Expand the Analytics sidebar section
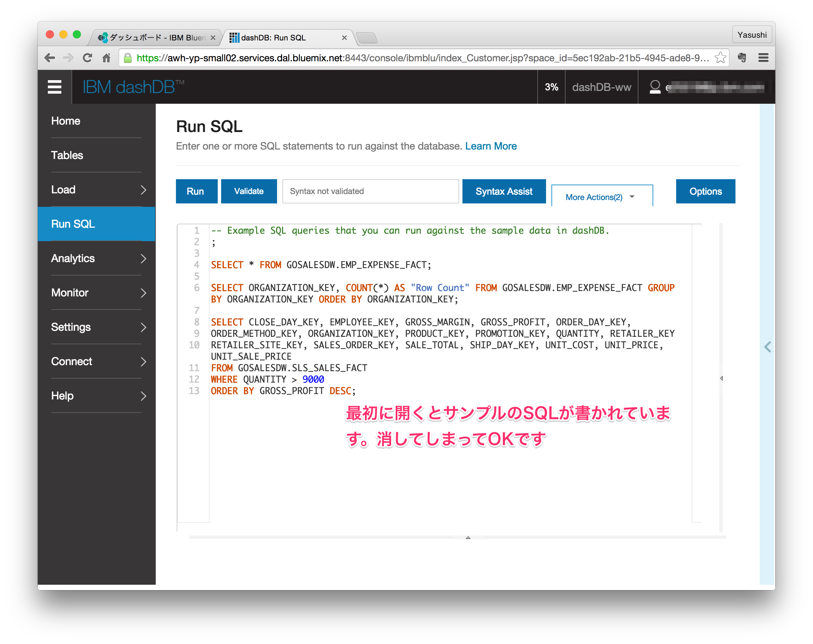The height and width of the screenshot is (644, 813). click(x=96, y=258)
